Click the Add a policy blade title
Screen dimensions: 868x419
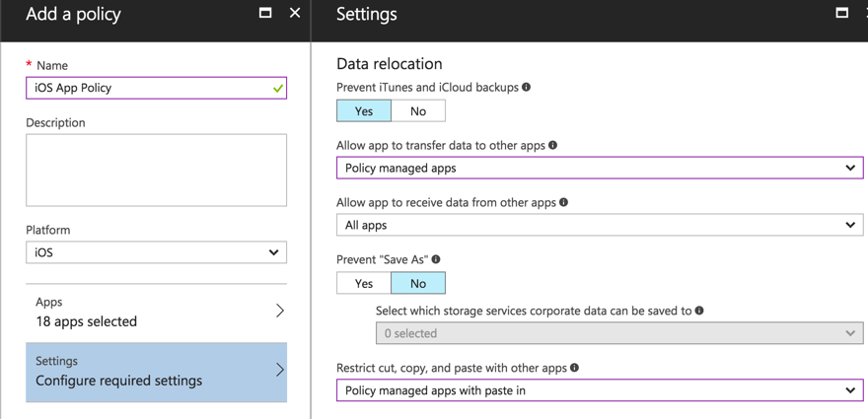pos(73,14)
